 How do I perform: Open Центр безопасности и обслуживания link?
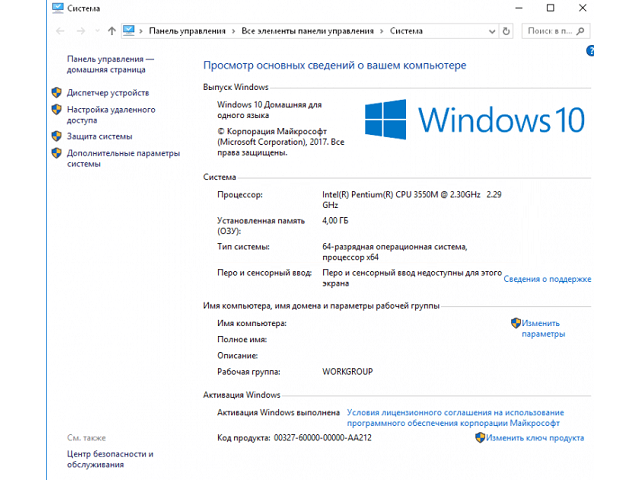[x=110, y=459]
